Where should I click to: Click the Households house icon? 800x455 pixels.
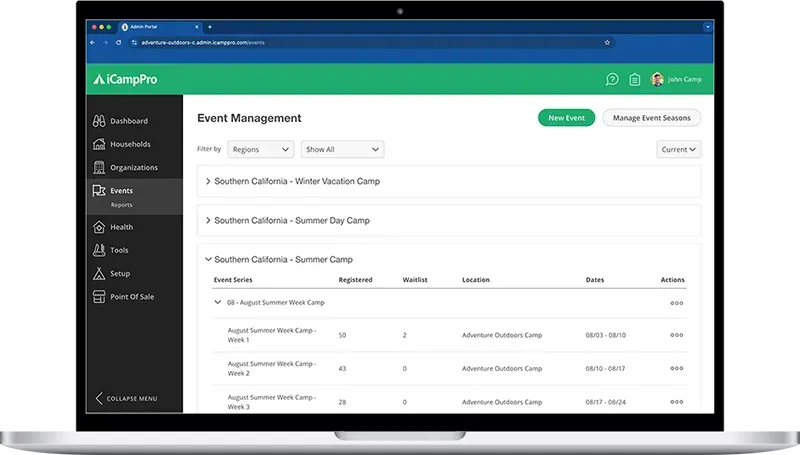pyautogui.click(x=99, y=144)
